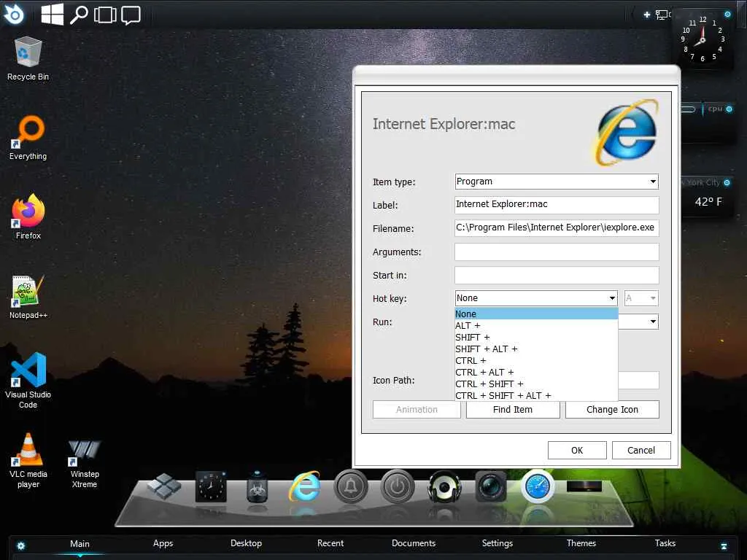Open Firefox desktop shortcut
Viewport: 747px width, 560px height.
coord(28,217)
